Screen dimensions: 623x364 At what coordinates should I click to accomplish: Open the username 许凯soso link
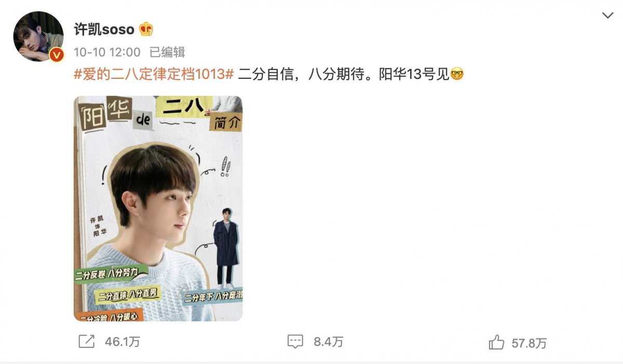pyautogui.click(x=104, y=29)
